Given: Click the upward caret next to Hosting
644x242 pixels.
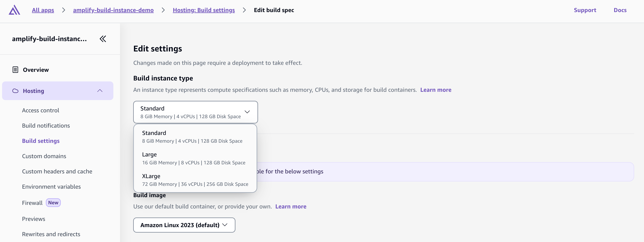Looking at the screenshot, I should pos(100,90).
